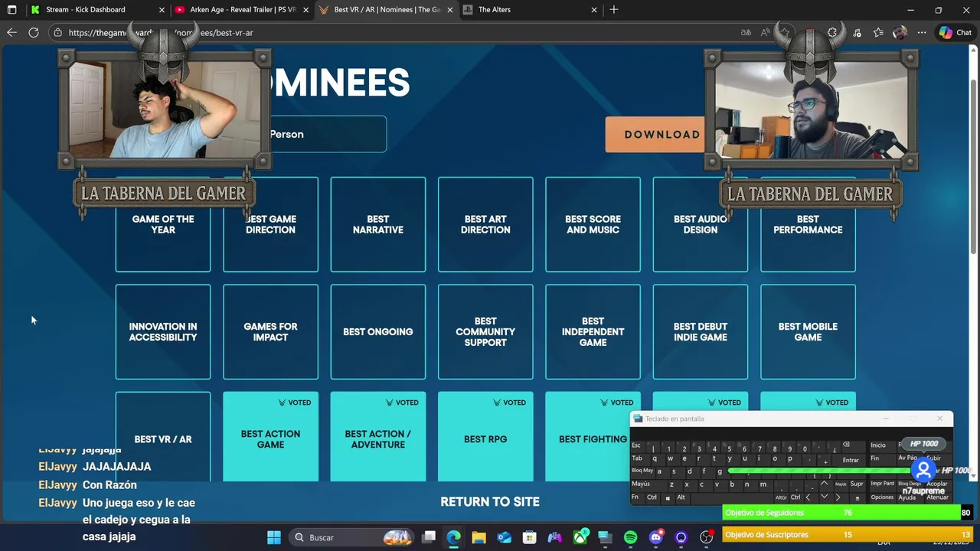
Task: Open the Best Debut Indie Game tile
Action: pos(701,331)
